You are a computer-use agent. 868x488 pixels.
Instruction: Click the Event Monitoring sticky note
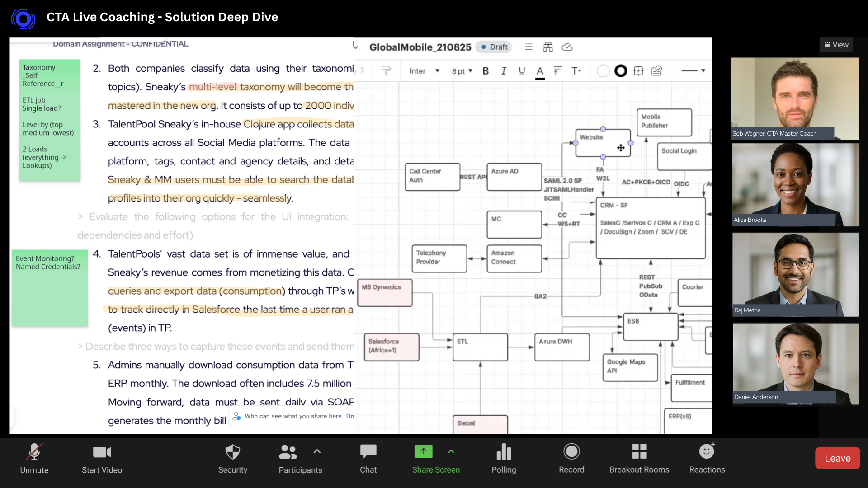[50, 288]
